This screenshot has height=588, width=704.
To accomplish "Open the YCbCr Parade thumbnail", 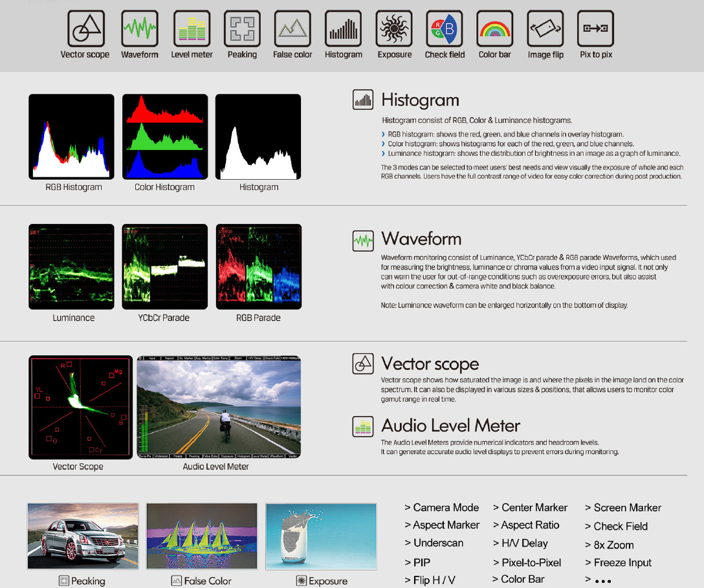I will (165, 267).
